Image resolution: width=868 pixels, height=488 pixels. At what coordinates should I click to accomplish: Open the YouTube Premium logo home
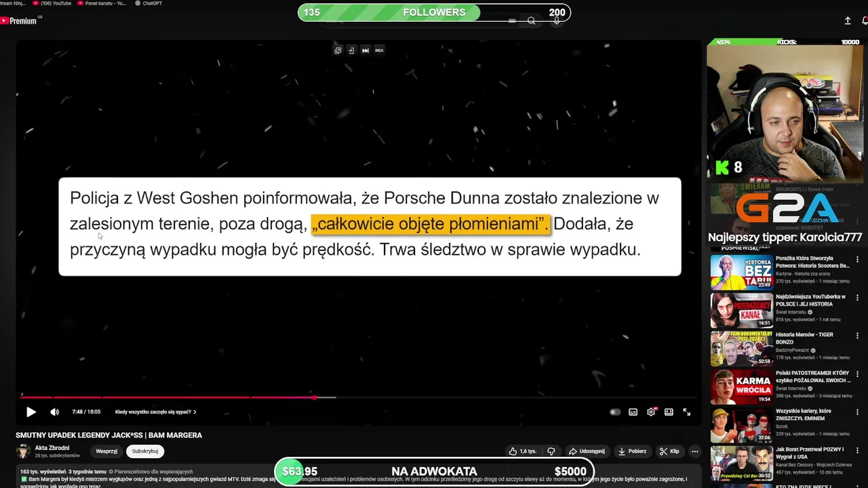coord(19,21)
